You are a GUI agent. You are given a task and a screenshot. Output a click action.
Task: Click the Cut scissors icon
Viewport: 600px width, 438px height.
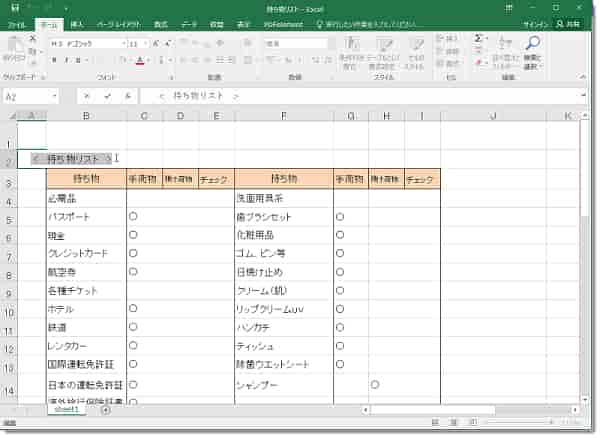33,38
